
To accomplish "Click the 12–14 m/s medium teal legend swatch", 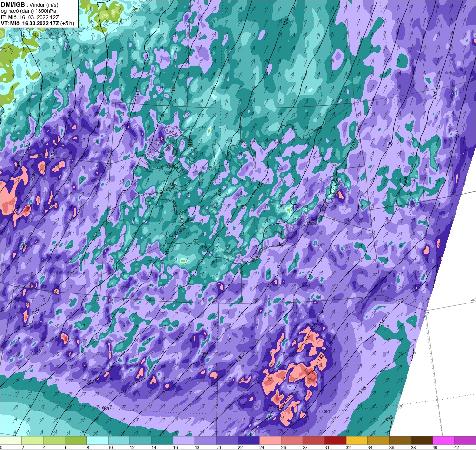I will [140, 440].
